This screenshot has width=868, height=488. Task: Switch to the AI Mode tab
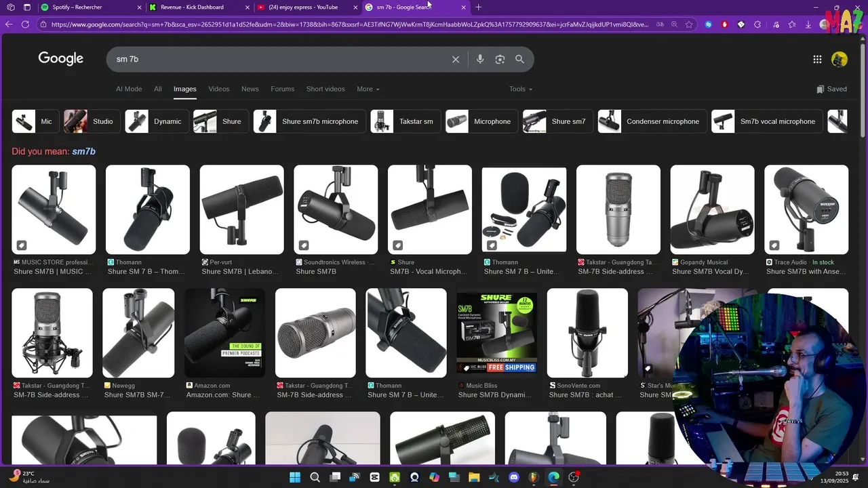tap(129, 89)
